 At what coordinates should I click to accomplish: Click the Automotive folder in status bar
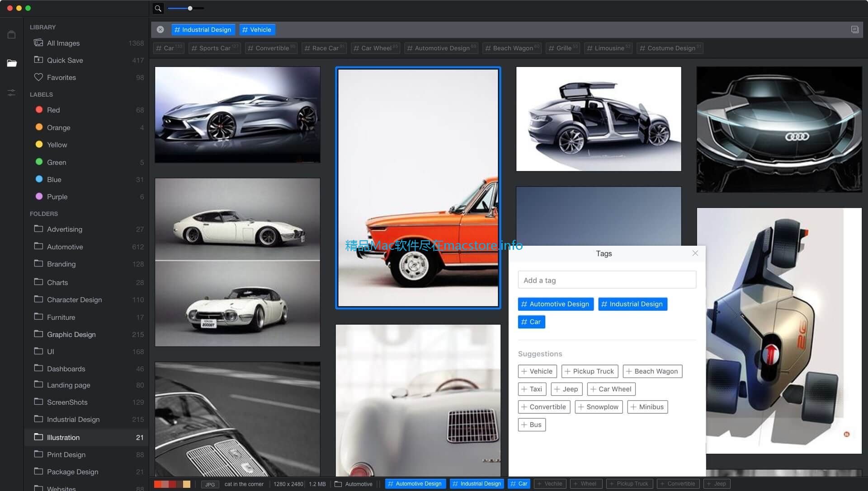[x=354, y=484]
